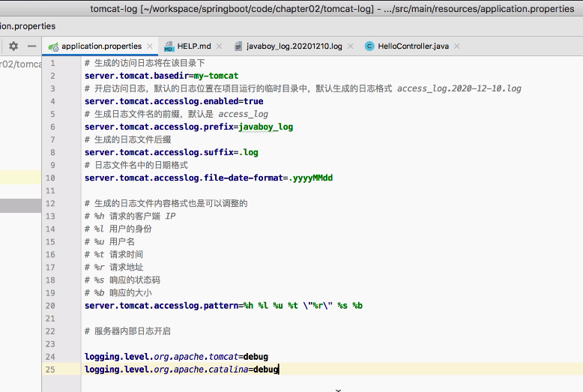The height and width of the screenshot is (392, 583).
Task: Click the true value on line 4
Action: tap(253, 101)
